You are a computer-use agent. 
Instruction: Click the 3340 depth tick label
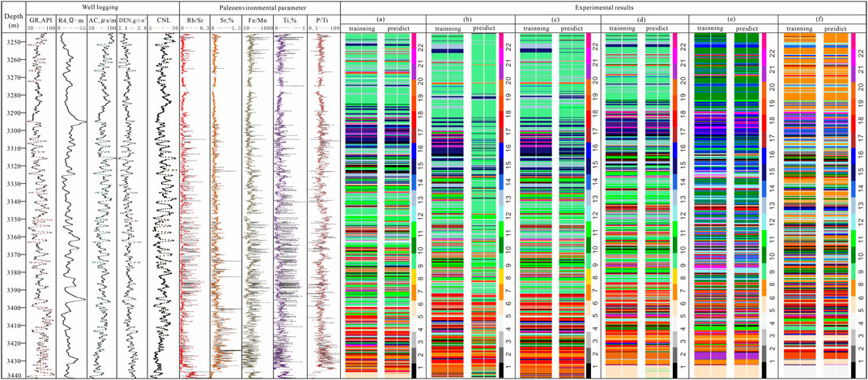click(12, 202)
